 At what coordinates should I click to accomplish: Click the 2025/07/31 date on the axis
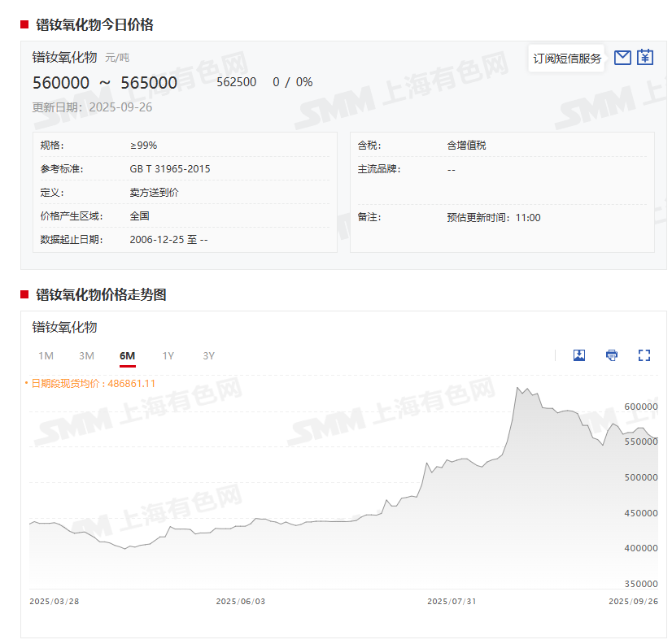point(452,601)
